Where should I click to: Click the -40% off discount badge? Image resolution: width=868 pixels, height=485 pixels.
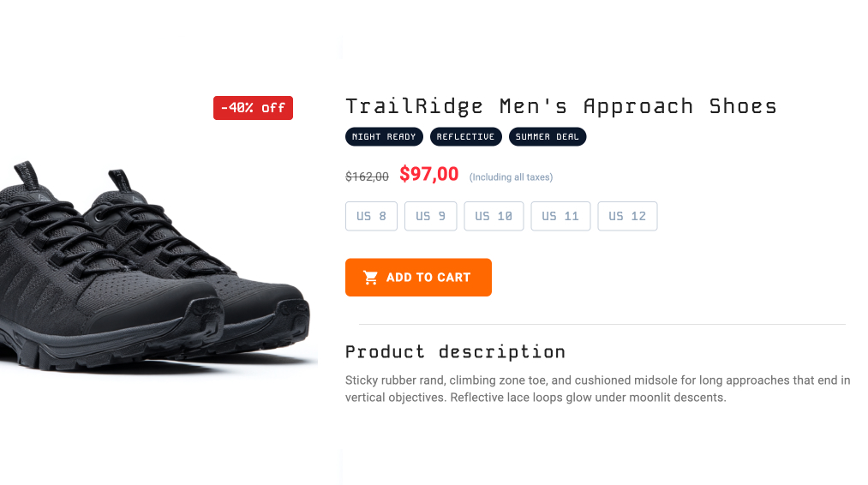253,108
